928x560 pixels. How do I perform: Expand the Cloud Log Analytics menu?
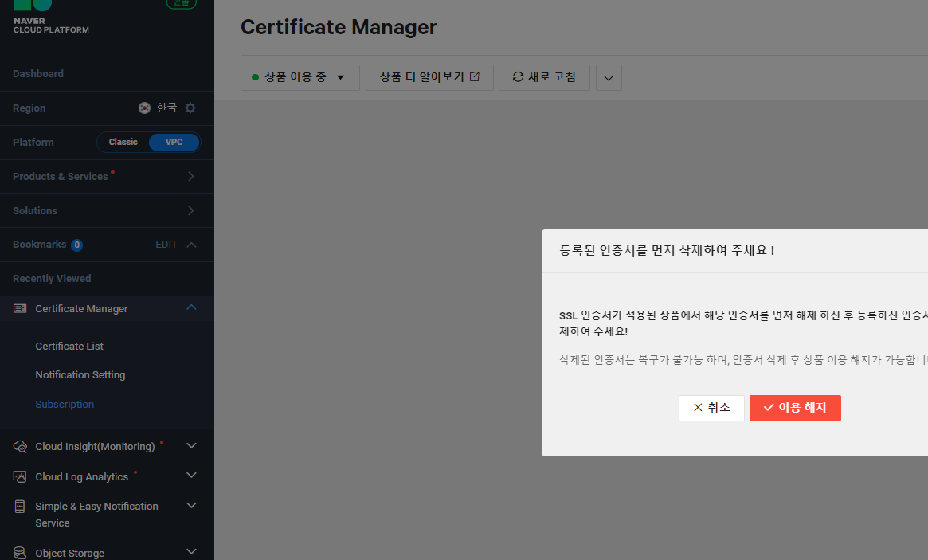click(191, 476)
